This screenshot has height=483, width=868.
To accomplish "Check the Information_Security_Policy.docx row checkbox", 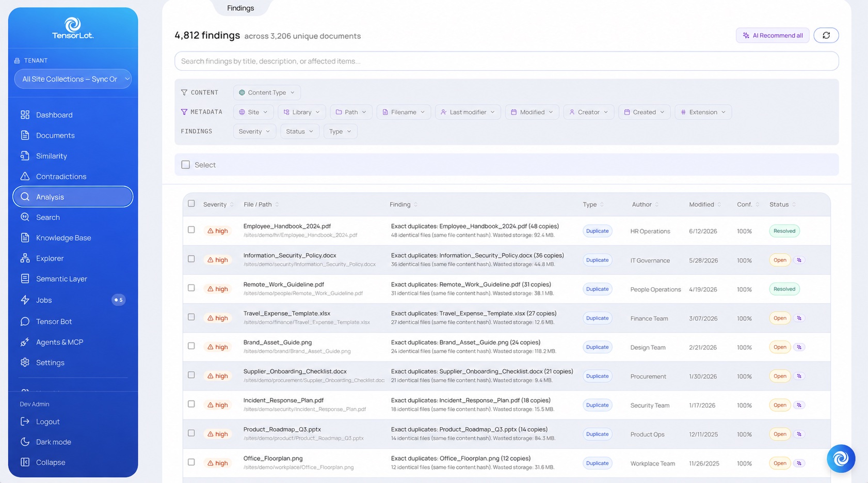I will click(x=191, y=259).
